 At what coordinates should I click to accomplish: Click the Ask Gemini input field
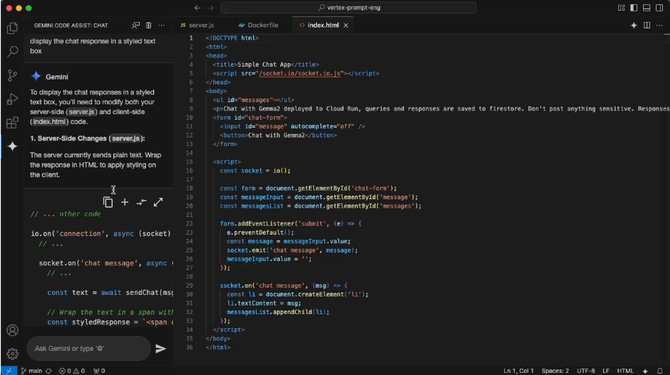coord(89,349)
